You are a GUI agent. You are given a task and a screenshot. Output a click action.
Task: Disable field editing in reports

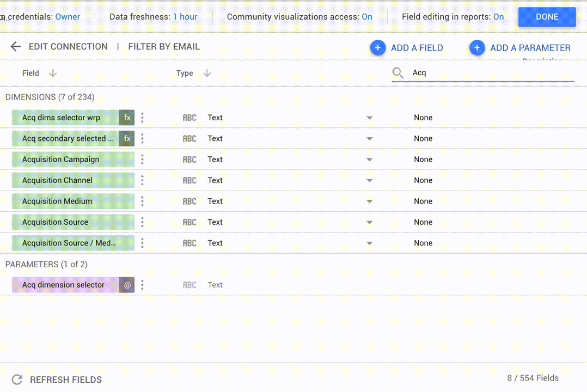[498, 16]
